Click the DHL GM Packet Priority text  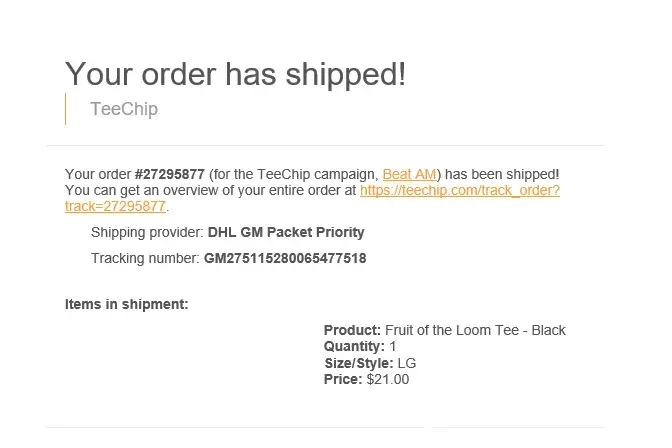(x=286, y=232)
